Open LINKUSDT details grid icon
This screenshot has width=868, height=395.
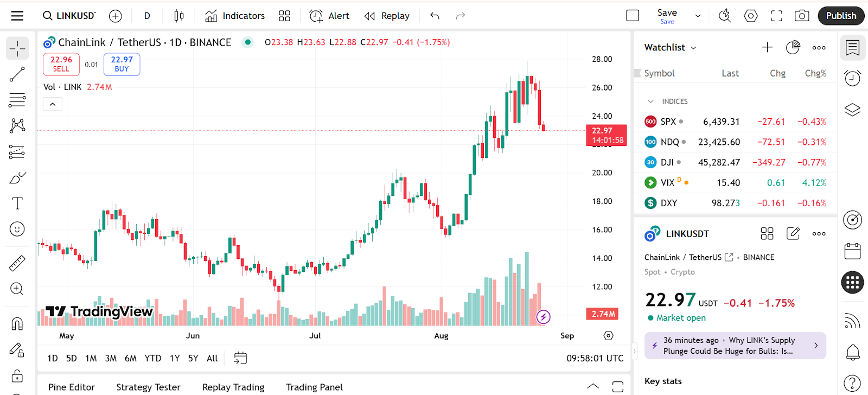click(x=767, y=234)
